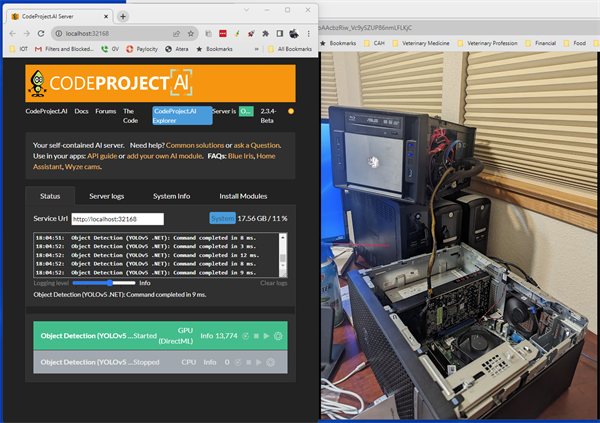600x423 pixels.
Task: Click the red extension icon in toolbar
Action: pos(223,34)
